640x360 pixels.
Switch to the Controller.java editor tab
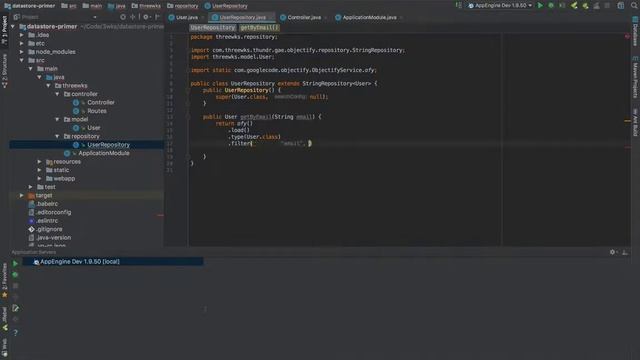coord(304,18)
